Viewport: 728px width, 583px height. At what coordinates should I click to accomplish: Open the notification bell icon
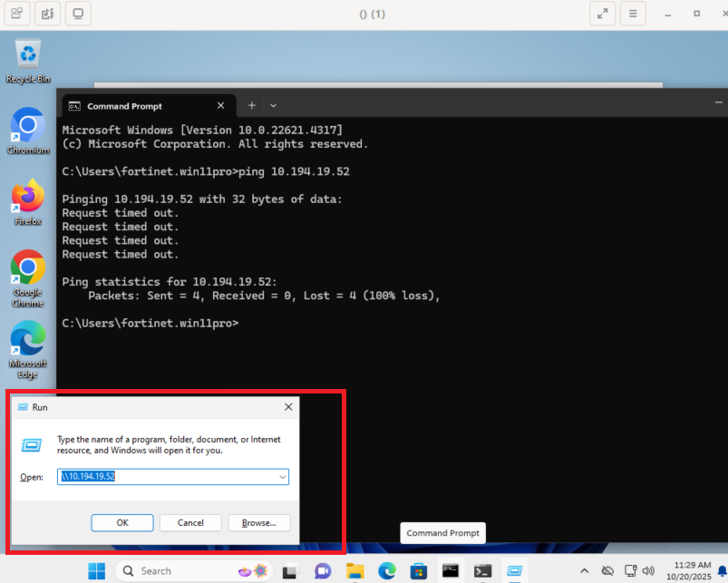[x=723, y=571]
